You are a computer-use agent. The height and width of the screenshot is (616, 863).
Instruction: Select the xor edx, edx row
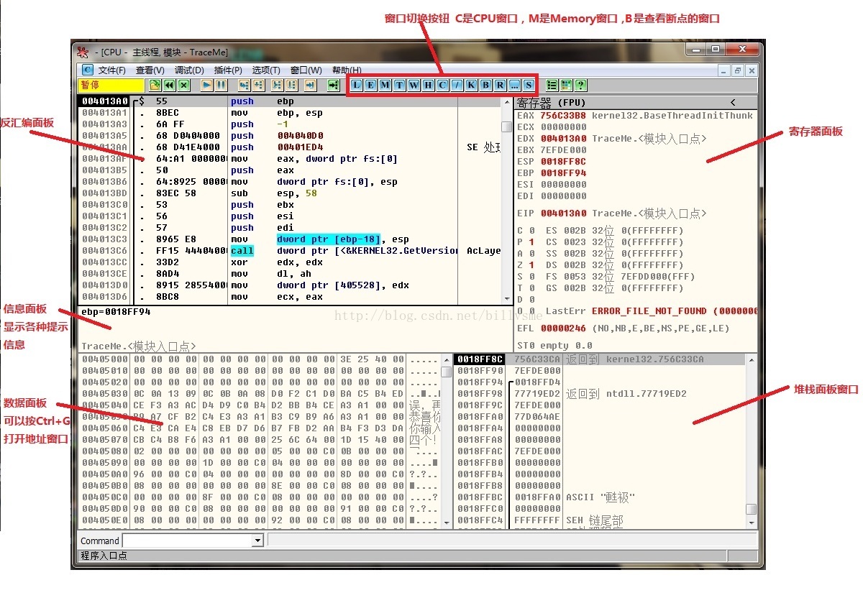(289, 262)
